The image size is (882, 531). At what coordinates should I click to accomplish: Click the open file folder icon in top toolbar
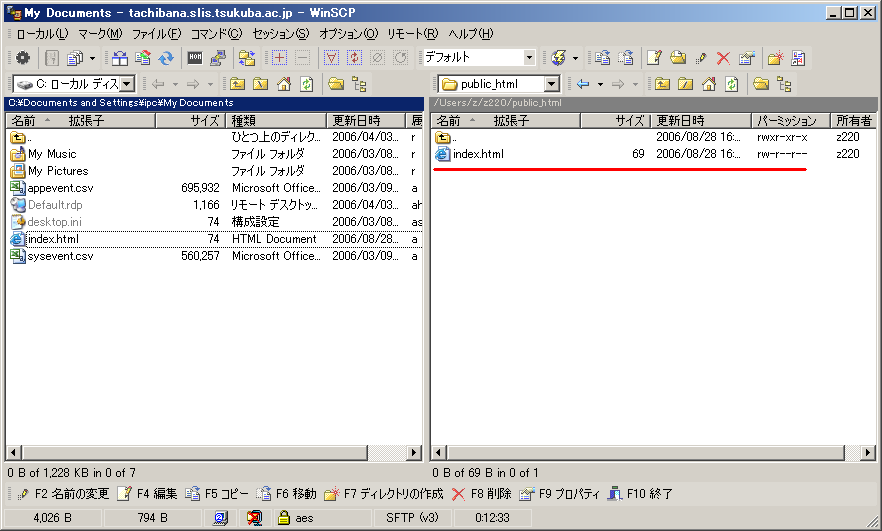677,57
